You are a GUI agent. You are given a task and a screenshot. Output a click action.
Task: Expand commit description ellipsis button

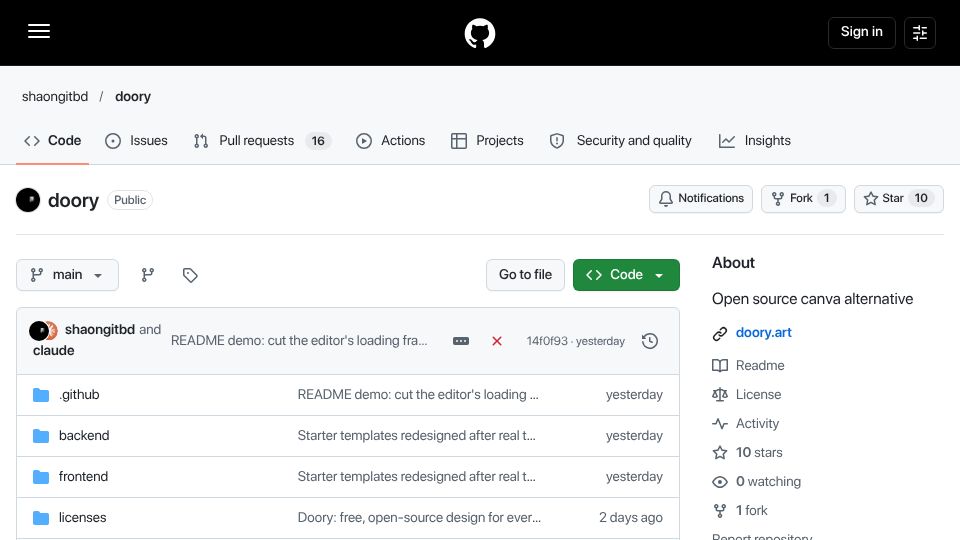461,341
